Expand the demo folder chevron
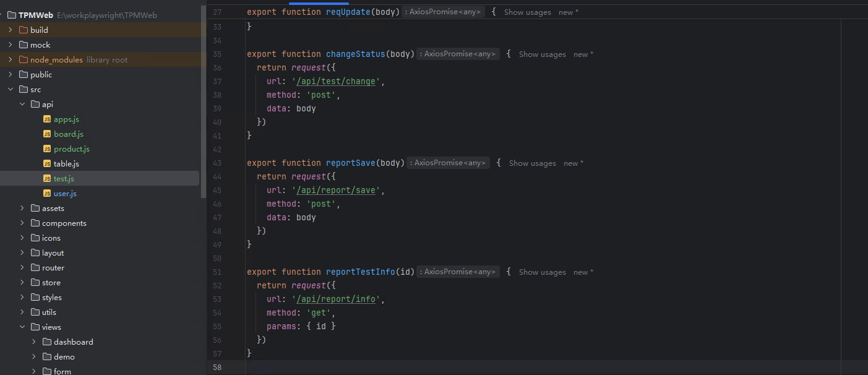 (34, 356)
